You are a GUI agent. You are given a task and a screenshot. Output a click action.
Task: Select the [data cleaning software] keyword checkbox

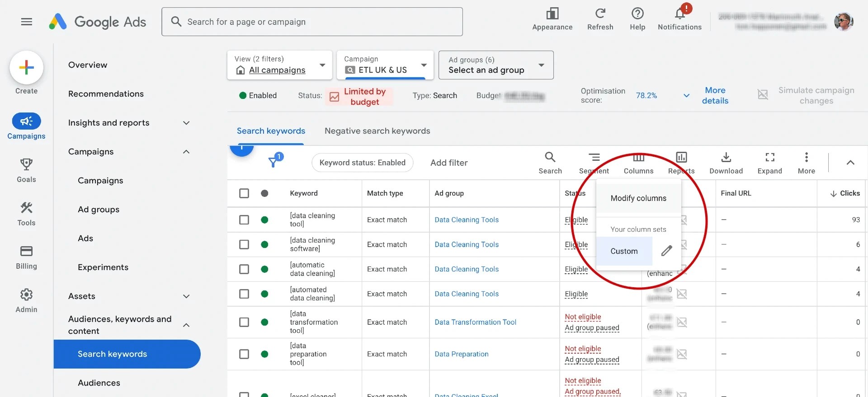(244, 244)
